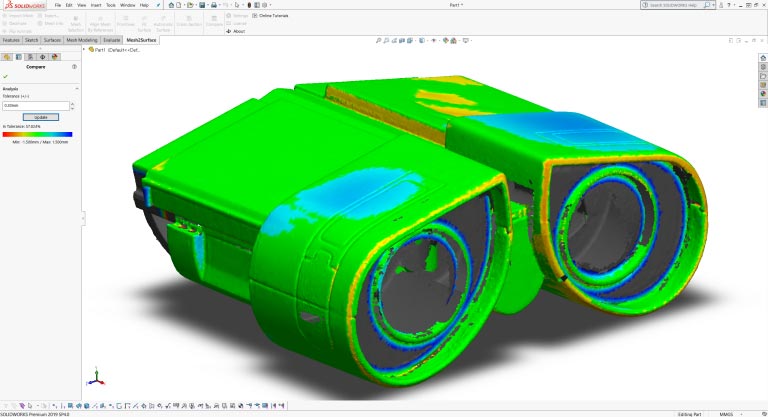Screen dimensions: 768x417
Task: Click the green checkmark to accept Compare
Action: click(5, 76)
